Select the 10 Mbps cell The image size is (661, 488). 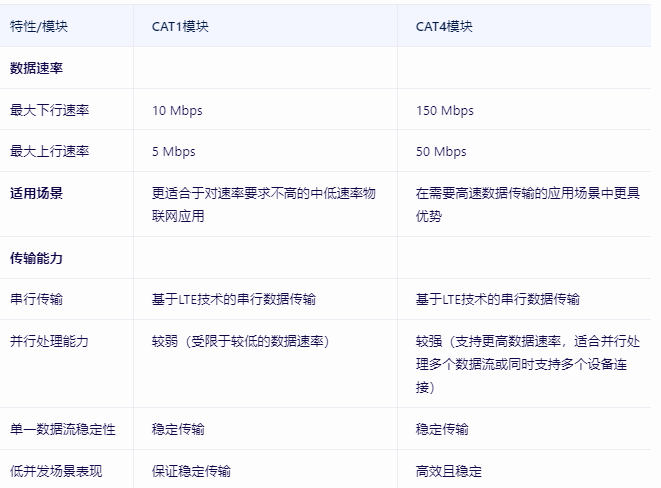pos(177,110)
